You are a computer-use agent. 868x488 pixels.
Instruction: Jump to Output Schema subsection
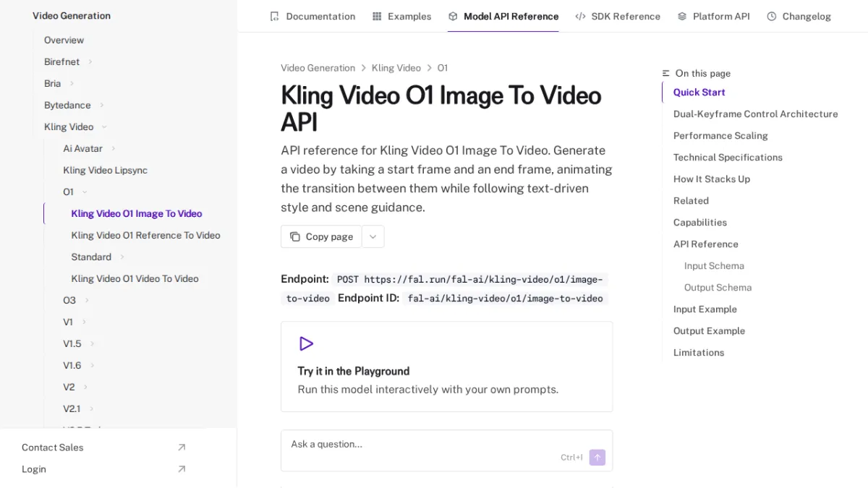click(718, 287)
